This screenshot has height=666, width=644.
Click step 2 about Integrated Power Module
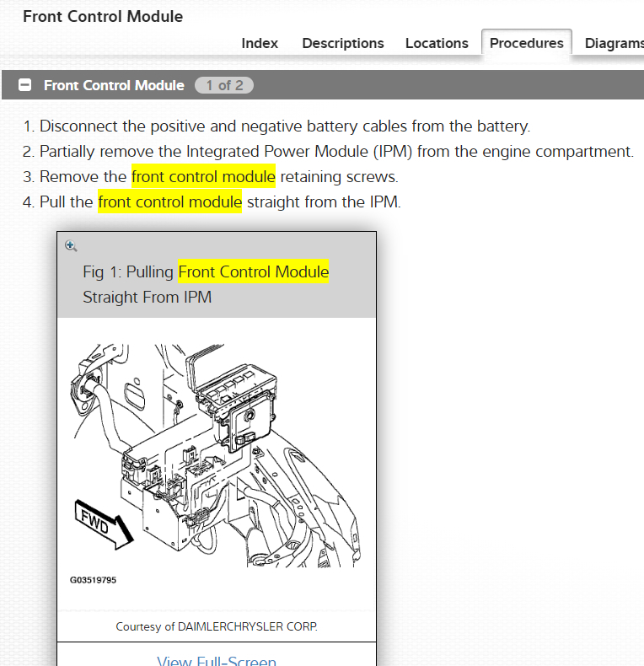pos(329,152)
